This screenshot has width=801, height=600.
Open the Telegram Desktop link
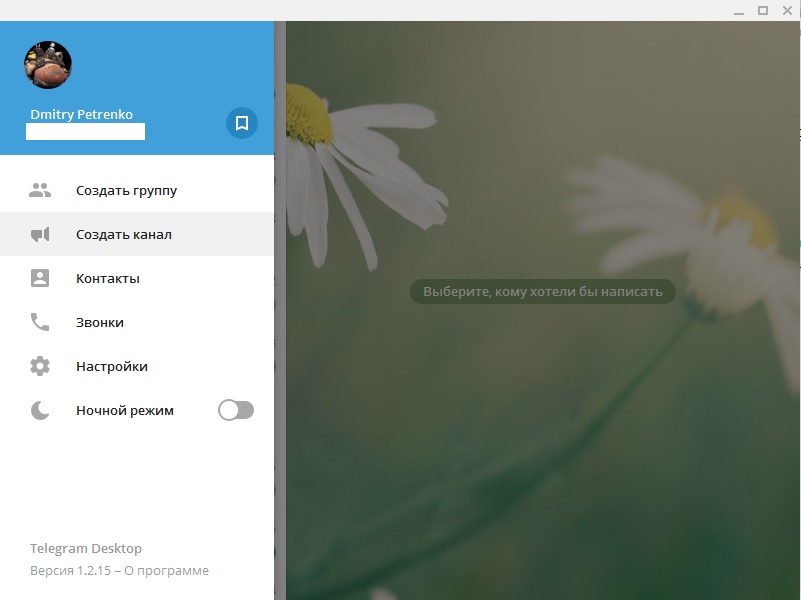(86, 548)
